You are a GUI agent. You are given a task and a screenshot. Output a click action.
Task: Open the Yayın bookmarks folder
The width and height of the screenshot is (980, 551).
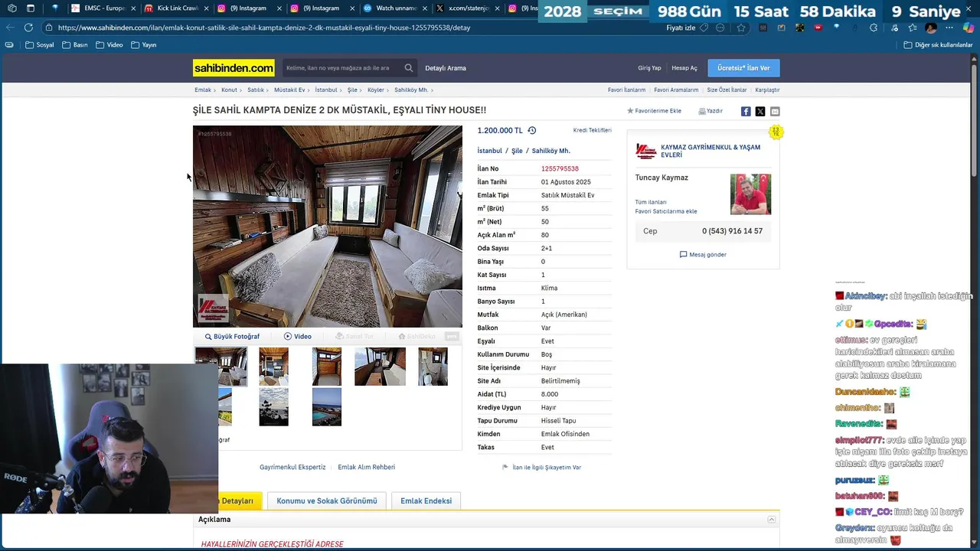click(144, 45)
